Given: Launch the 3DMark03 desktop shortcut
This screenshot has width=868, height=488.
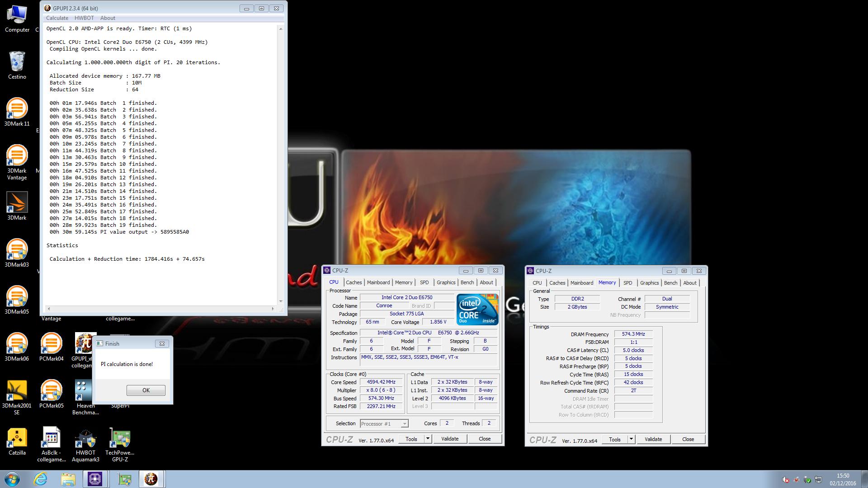Looking at the screenshot, I should [17, 253].
